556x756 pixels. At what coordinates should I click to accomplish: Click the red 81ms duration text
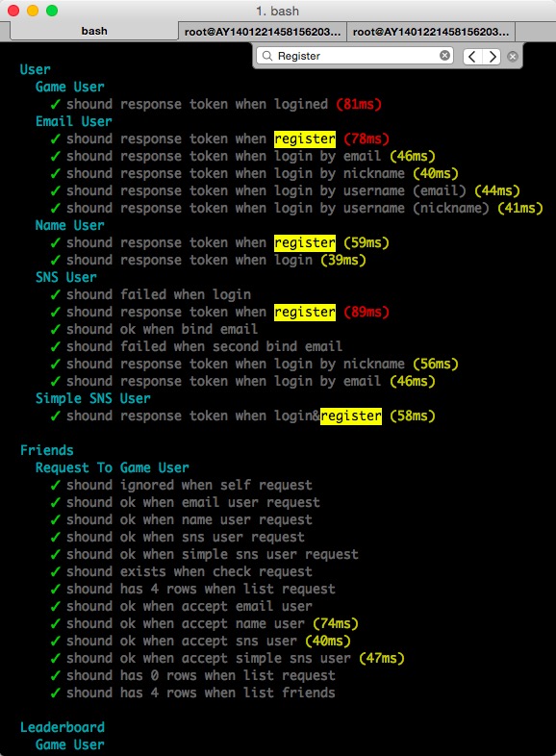(x=359, y=104)
